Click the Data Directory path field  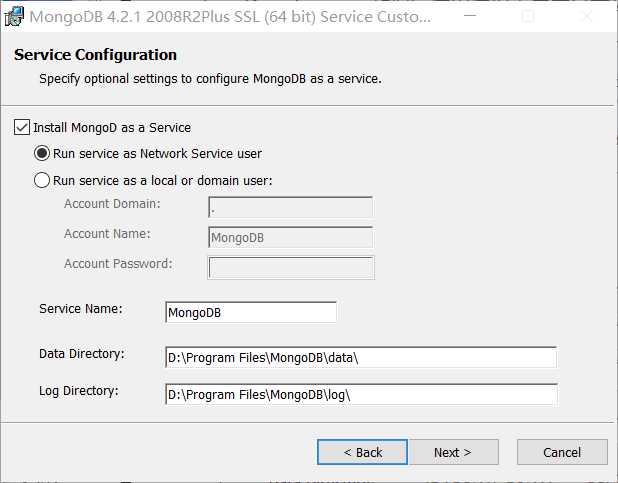(x=360, y=358)
